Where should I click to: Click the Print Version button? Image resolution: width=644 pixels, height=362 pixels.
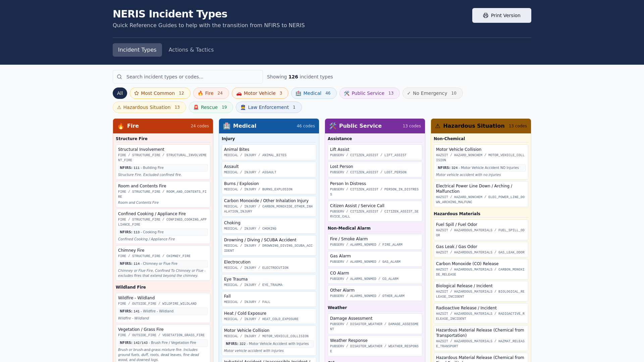click(x=502, y=15)
